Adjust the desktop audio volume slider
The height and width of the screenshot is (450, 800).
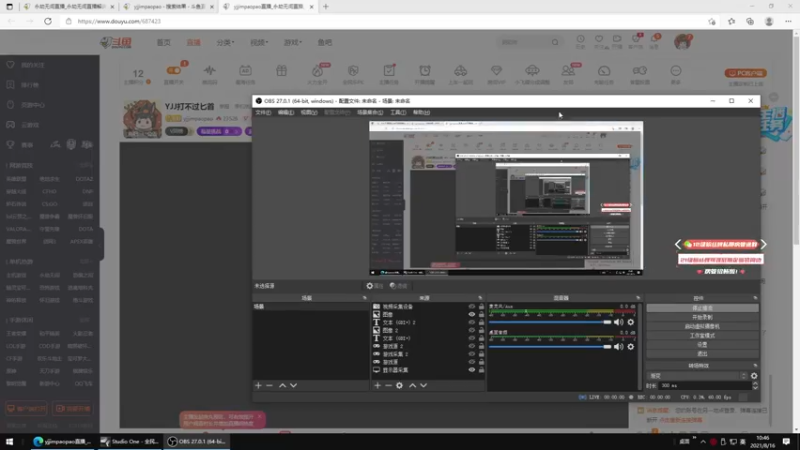[550, 347]
